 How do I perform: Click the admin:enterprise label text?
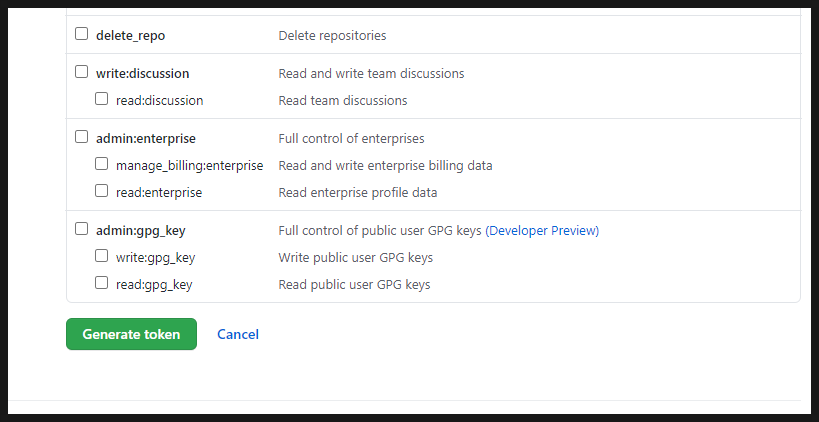[x=146, y=138]
